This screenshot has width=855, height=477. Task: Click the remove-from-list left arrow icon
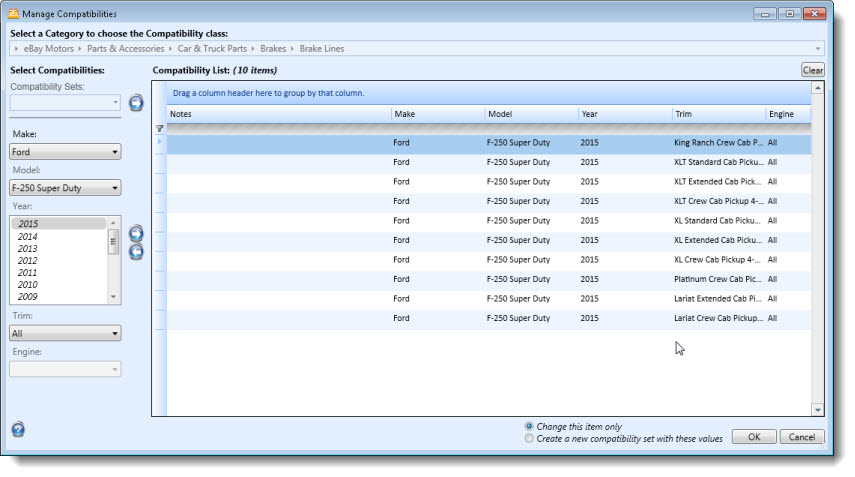tap(136, 251)
